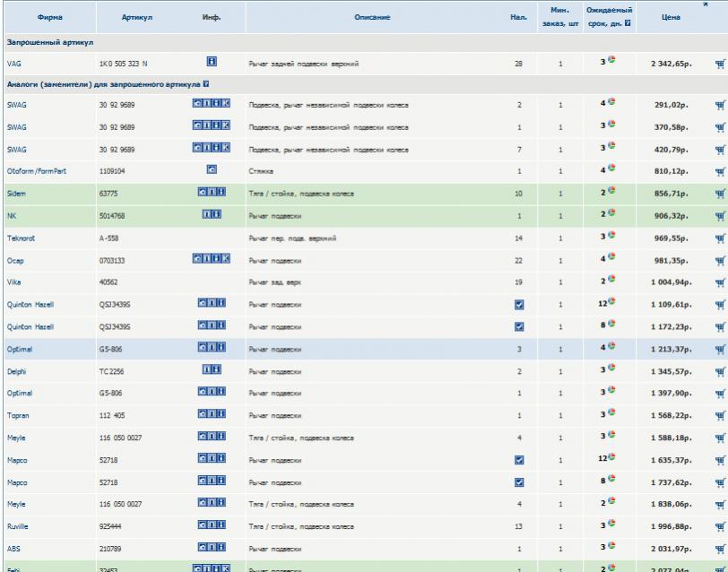Open the photo icon in the Otoform/FormPart row
Image resolution: width=728 pixels, height=572 pixels.
pos(212,169)
